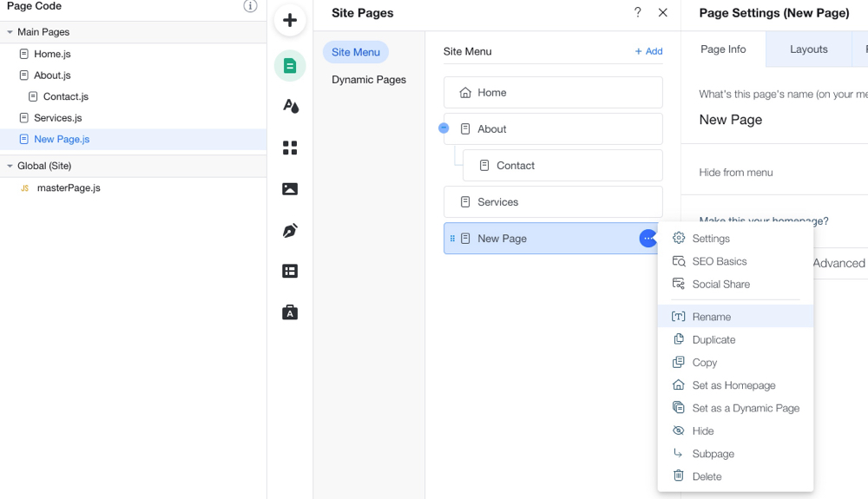This screenshot has width=868, height=499.
Task: Choose Rename from the context menu
Action: pyautogui.click(x=735, y=317)
